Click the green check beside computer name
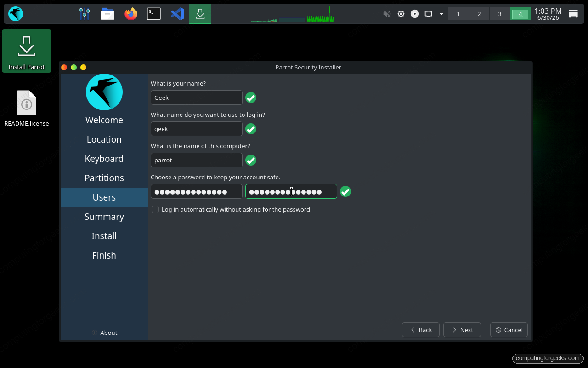588x368 pixels. (251, 160)
